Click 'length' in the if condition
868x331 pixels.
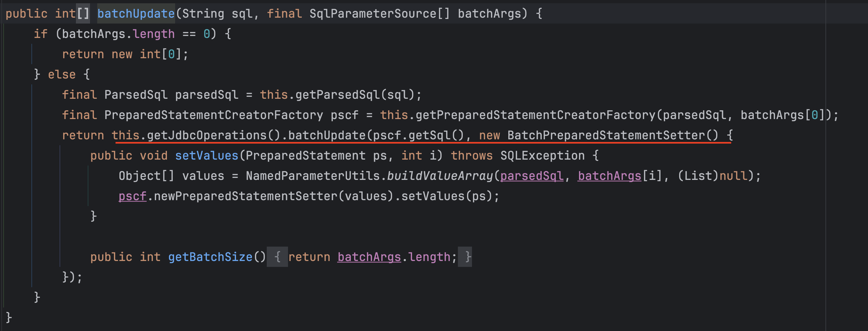(154, 34)
